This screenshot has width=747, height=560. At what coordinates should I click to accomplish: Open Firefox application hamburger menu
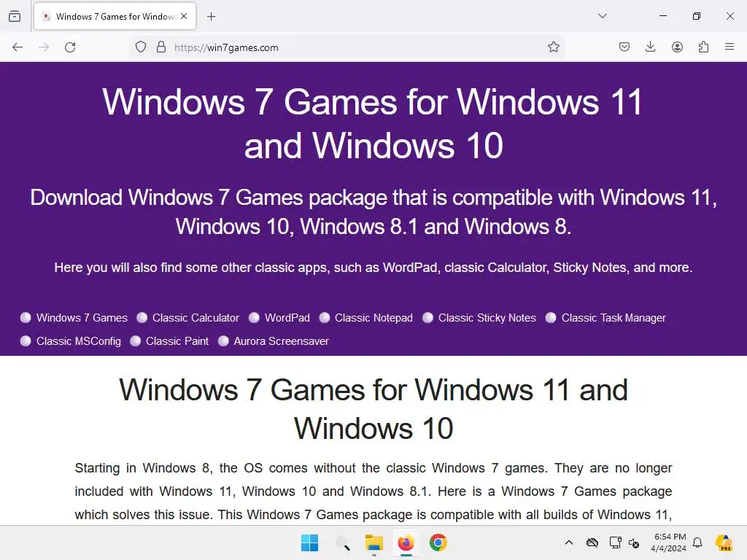coord(729,47)
